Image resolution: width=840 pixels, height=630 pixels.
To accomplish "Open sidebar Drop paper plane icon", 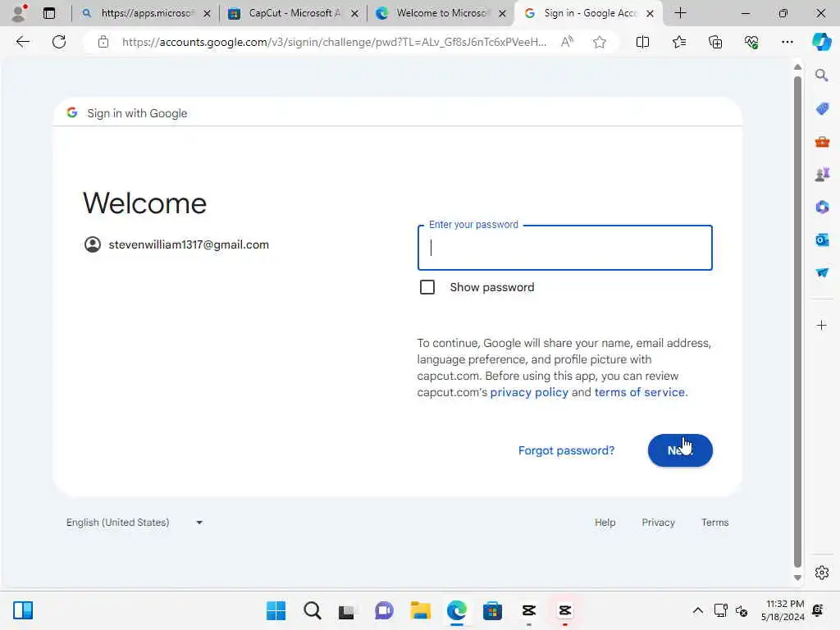I will 822,272.
